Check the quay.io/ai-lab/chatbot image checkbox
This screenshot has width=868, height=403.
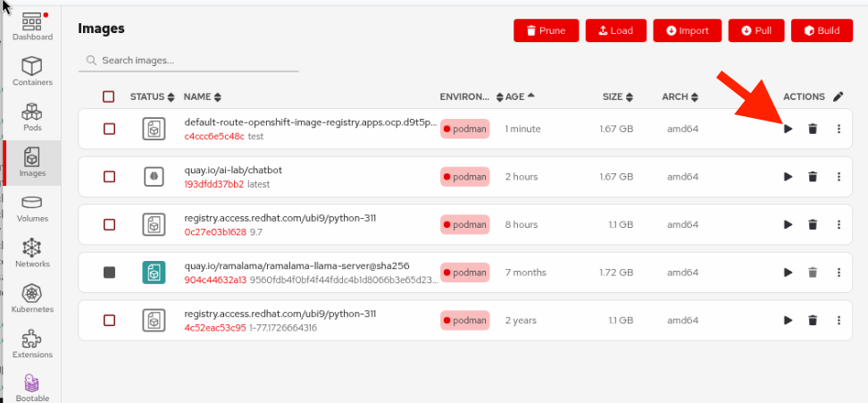coord(109,177)
